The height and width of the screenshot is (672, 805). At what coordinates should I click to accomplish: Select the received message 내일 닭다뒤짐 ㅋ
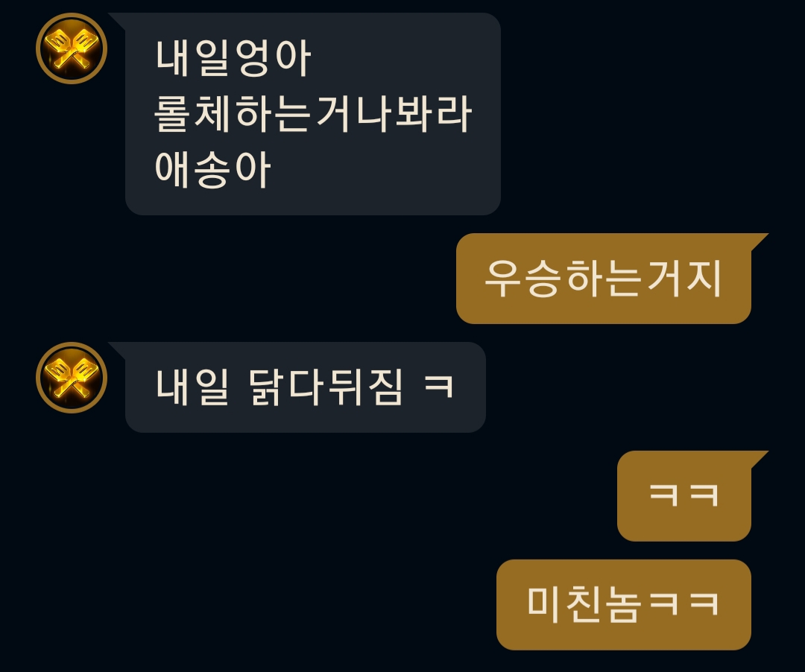click(x=306, y=387)
